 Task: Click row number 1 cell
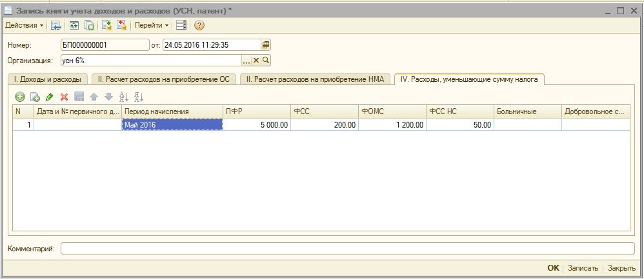(23, 125)
